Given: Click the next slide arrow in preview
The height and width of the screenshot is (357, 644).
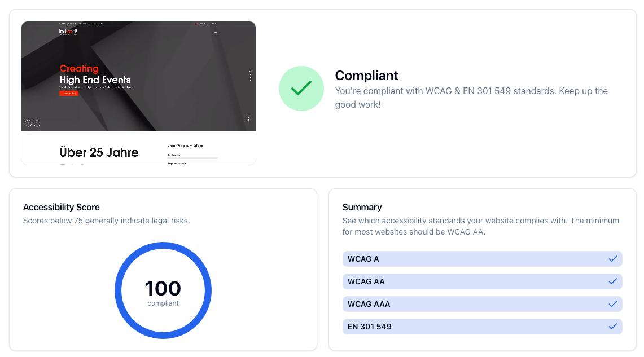Looking at the screenshot, I should point(37,124).
